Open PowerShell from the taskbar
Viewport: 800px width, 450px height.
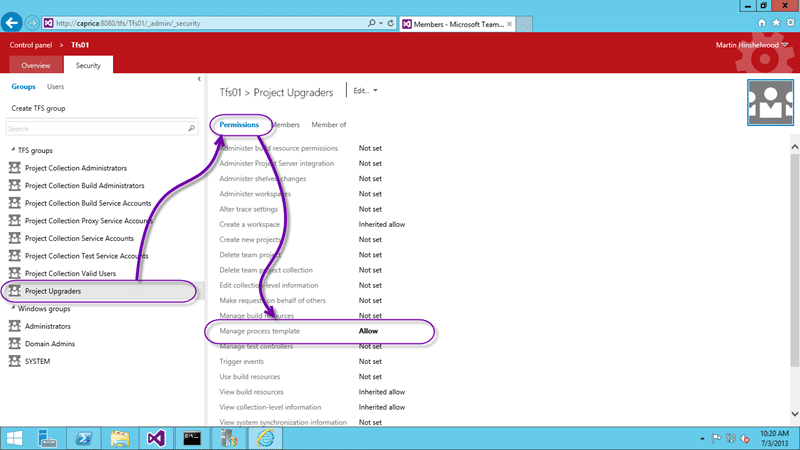click(84, 438)
